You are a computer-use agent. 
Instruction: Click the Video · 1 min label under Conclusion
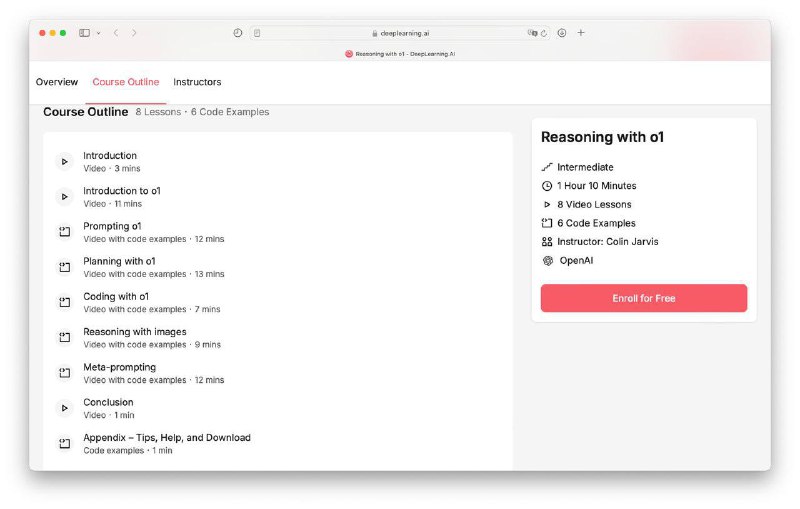click(109, 415)
